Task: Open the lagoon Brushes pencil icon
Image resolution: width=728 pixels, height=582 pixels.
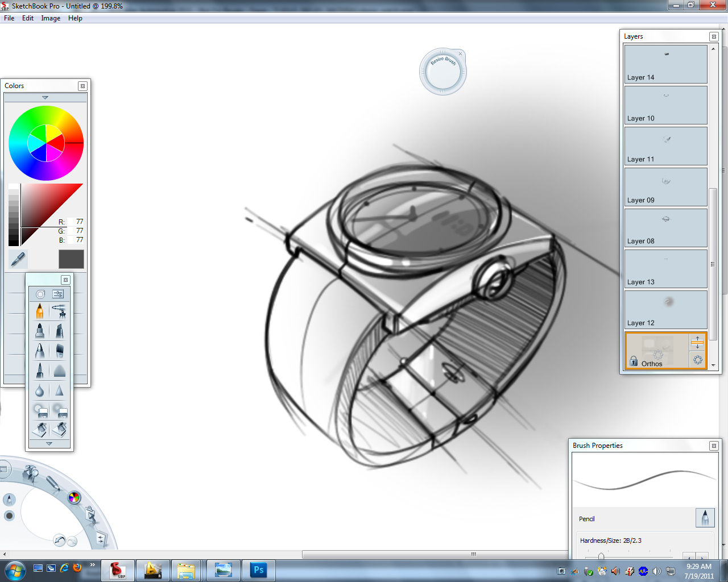Action: 53,483
